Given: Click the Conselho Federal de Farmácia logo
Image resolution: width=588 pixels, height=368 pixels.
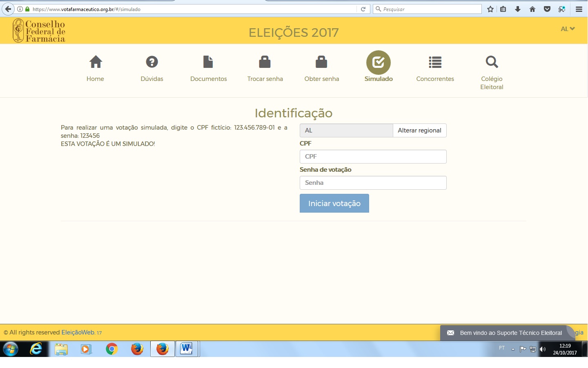Looking at the screenshot, I should pos(39,31).
